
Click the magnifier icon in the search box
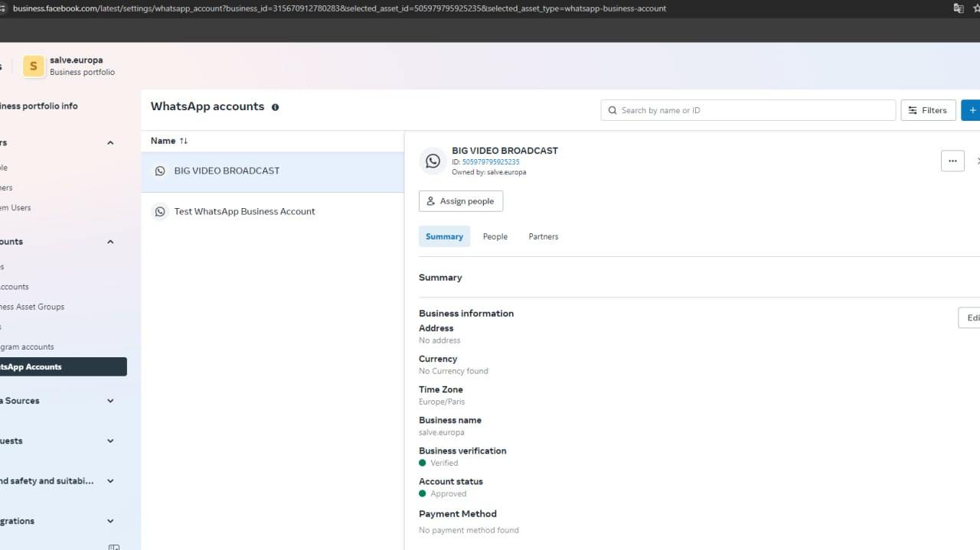[612, 110]
